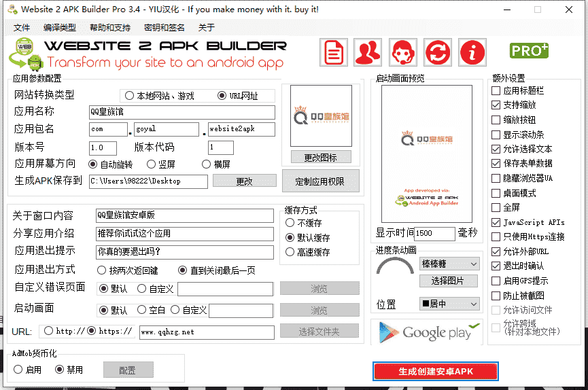Image resolution: width=588 pixels, height=390 pixels.
Task: Click the 更改图标 button
Action: click(321, 157)
